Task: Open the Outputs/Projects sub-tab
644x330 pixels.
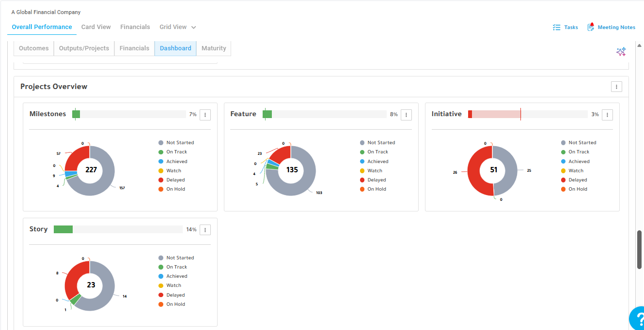Action: click(84, 48)
